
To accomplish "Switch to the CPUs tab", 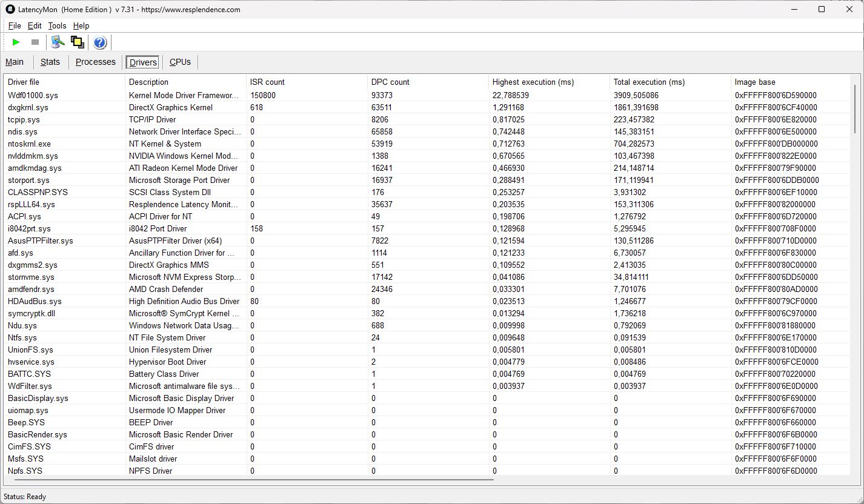I will [180, 62].
